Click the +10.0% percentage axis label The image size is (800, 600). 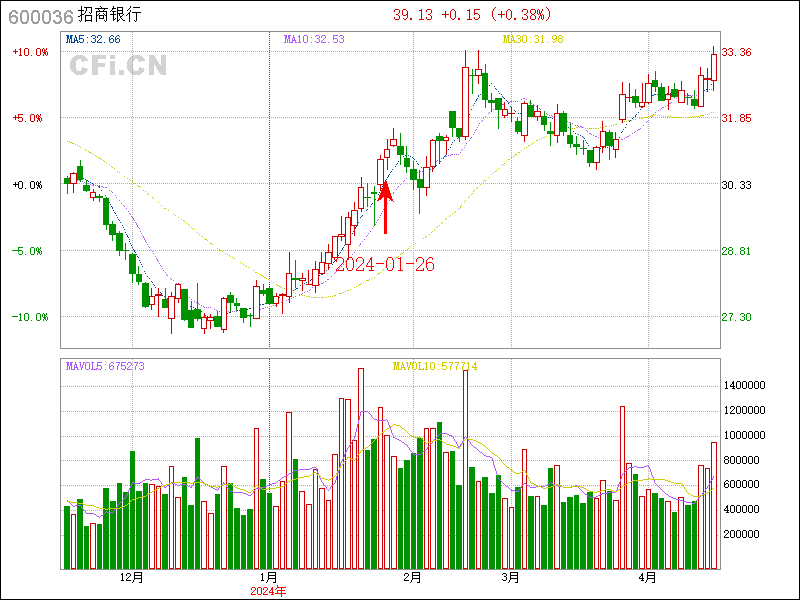click(x=30, y=52)
